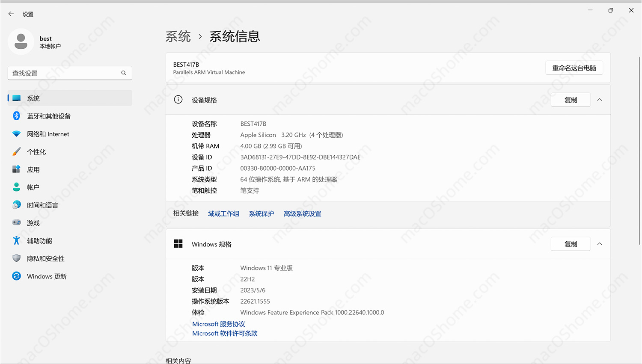Open 蓝牙和其他设备 settings page
The image size is (642, 364).
pyautogui.click(x=70, y=116)
